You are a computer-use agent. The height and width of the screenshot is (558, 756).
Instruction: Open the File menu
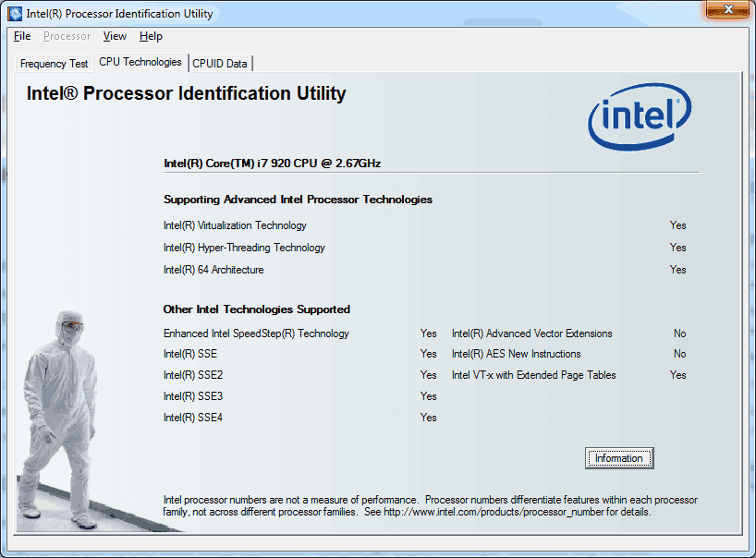pyautogui.click(x=21, y=36)
